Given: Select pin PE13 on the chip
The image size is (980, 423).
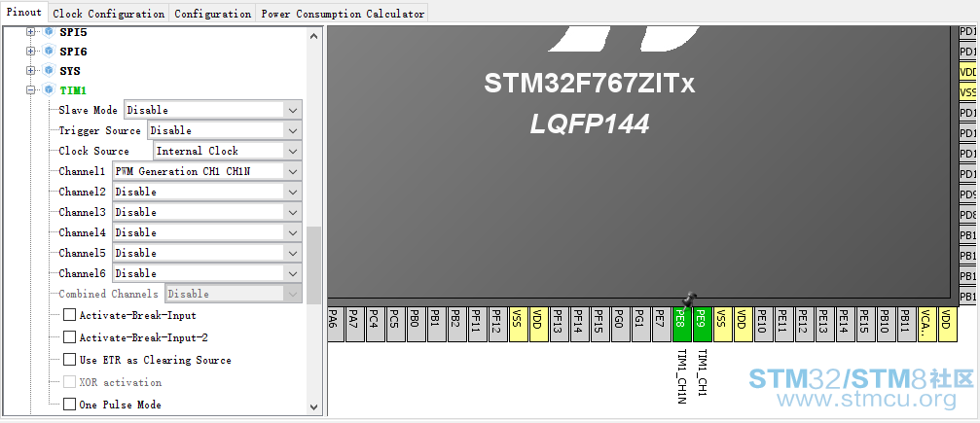Looking at the screenshot, I should click(x=825, y=324).
